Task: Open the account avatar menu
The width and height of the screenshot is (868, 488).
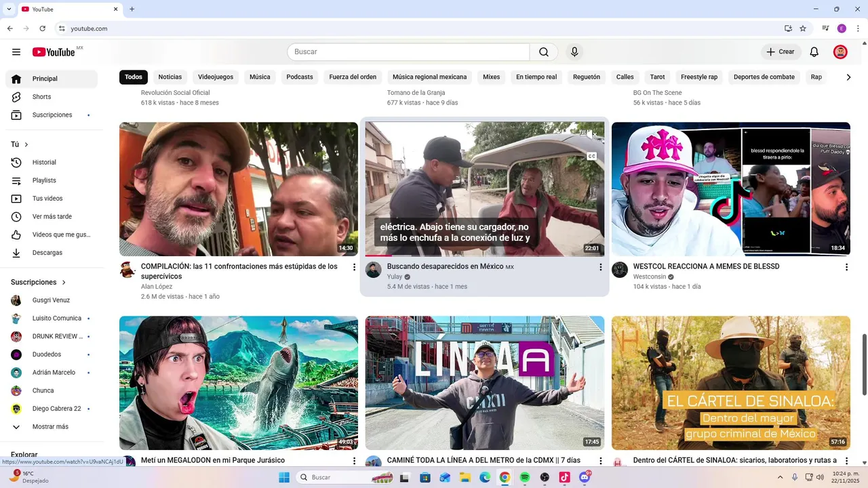Action: (840, 52)
